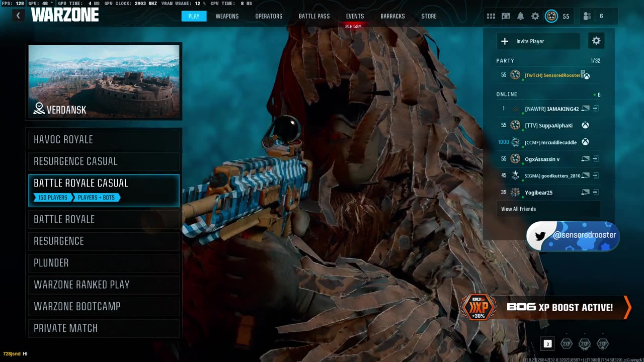Viewport: 644px width, 362px height.
Task: Select the RESURGENCE mode
Action: [104, 241]
